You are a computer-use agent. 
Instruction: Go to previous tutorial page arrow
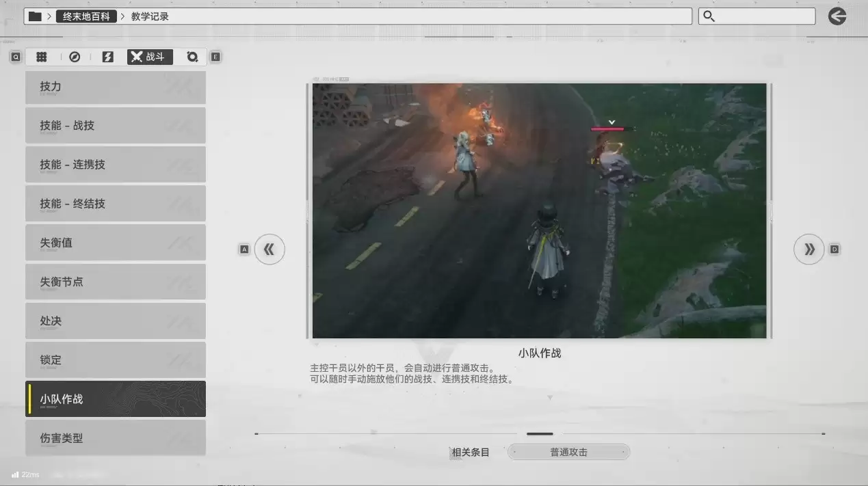pos(269,249)
